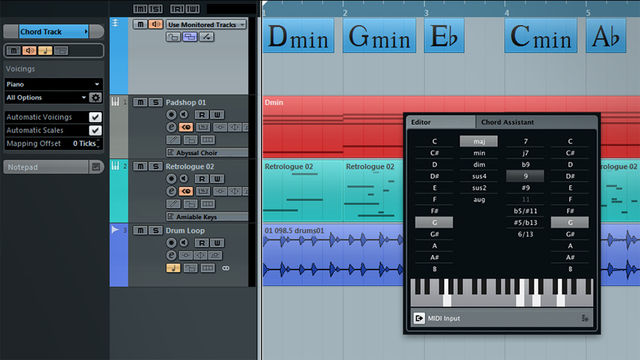The width and height of the screenshot is (640, 360).
Task: Switch to the Chord Assistant tab
Action: click(x=507, y=122)
